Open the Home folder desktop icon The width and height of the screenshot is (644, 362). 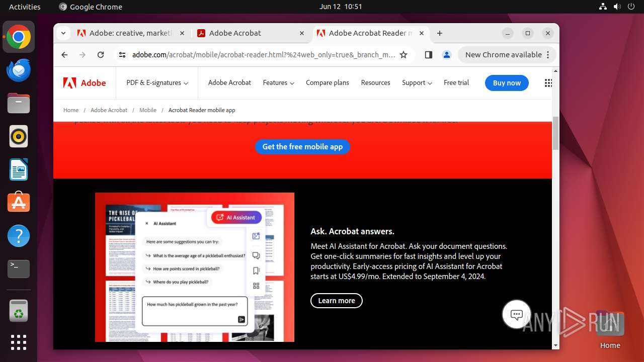coord(610,330)
